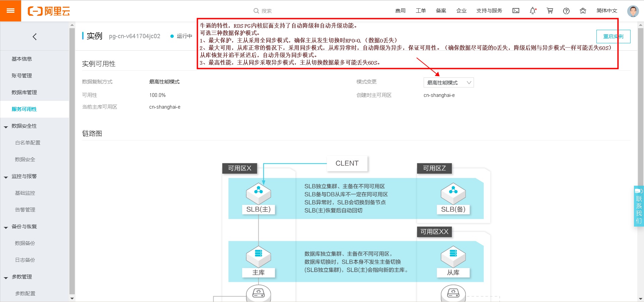Open the 模式变更 mode dropdown

pos(449,82)
